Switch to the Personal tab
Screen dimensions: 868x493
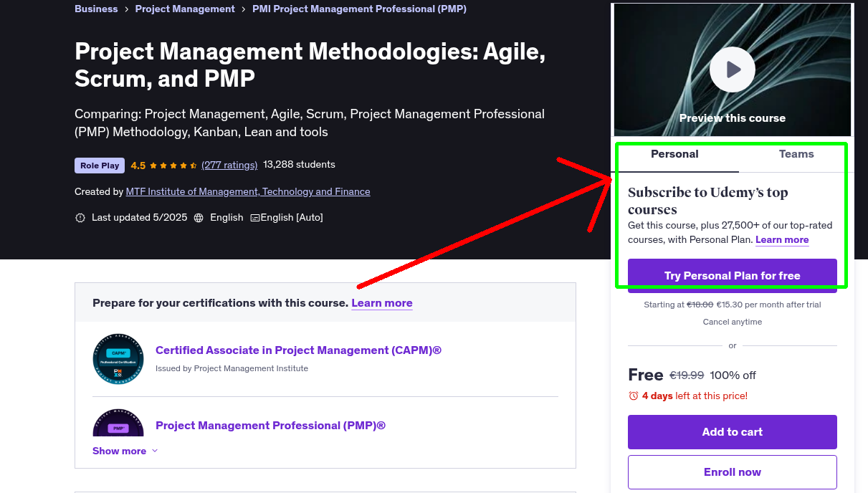[x=674, y=154]
